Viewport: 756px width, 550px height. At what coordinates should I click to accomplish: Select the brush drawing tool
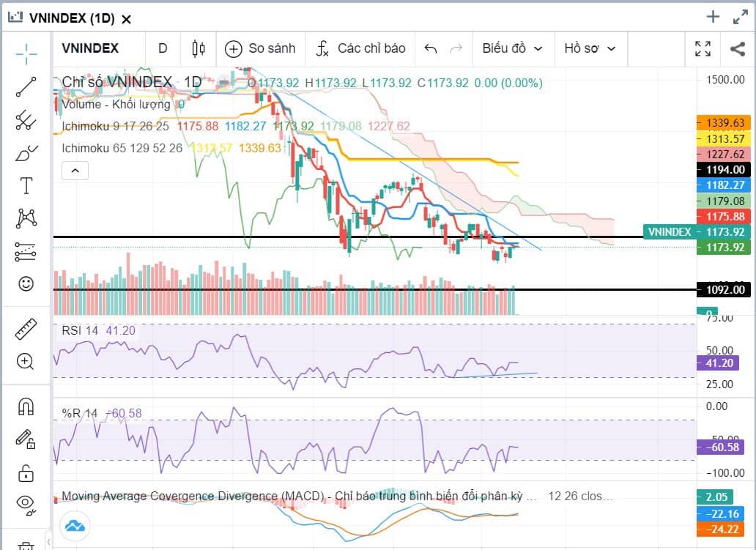pos(26,153)
